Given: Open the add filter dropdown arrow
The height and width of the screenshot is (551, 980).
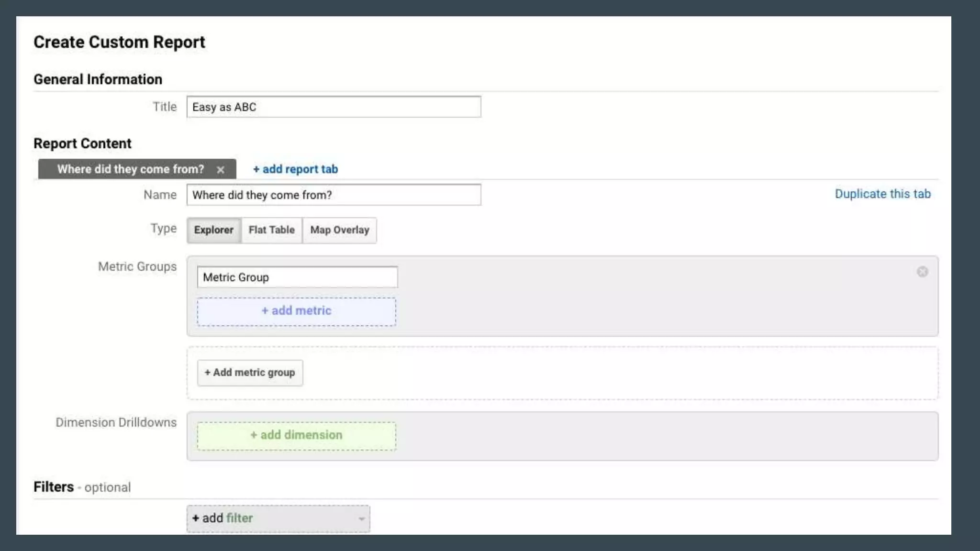Looking at the screenshot, I should click(x=361, y=519).
